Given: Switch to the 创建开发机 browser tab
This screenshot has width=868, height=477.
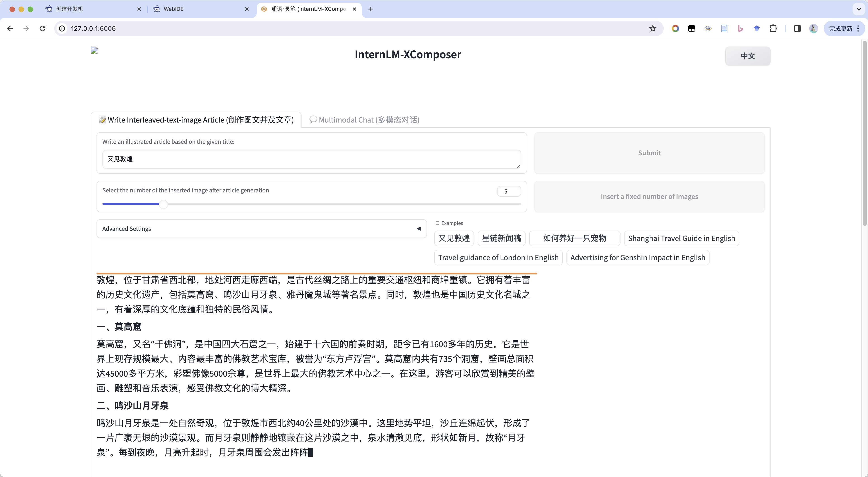Looking at the screenshot, I should (69, 9).
